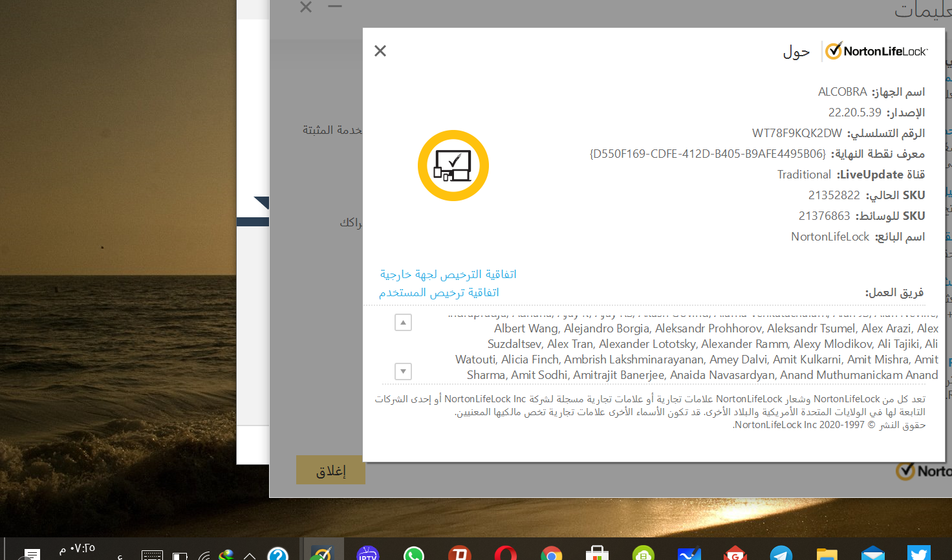Click the device name ALCOBRA
This screenshot has width=952, height=560.
click(x=842, y=92)
